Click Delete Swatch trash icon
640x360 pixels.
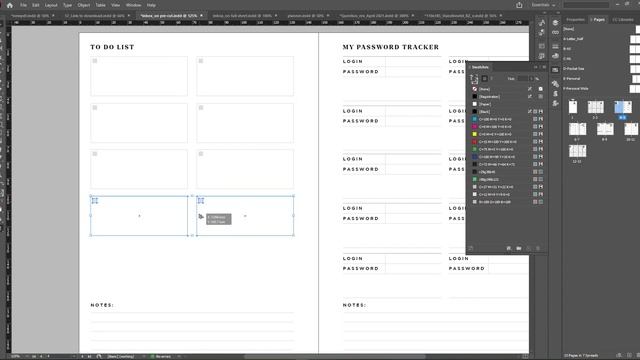click(538, 248)
